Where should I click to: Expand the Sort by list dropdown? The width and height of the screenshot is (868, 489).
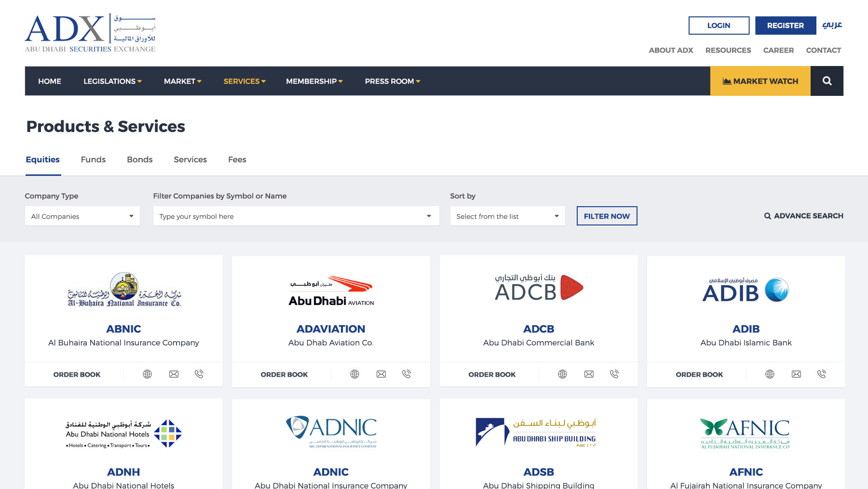[507, 216]
